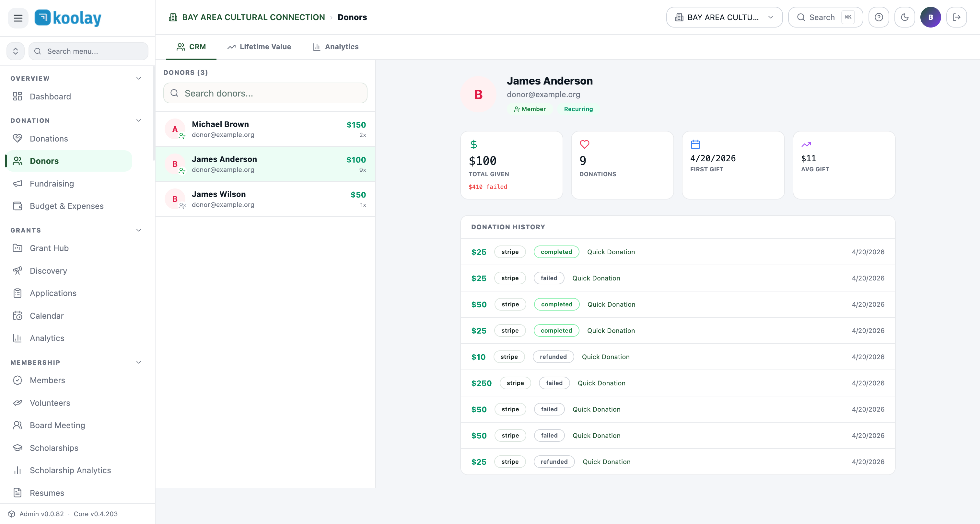Collapse the Overview section
980x524 pixels.
[139, 78]
